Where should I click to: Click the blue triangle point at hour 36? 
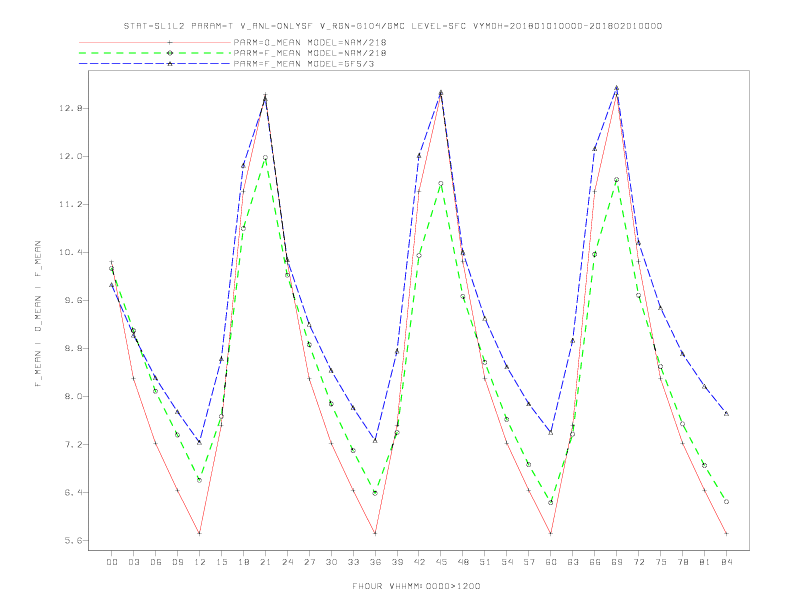point(375,441)
